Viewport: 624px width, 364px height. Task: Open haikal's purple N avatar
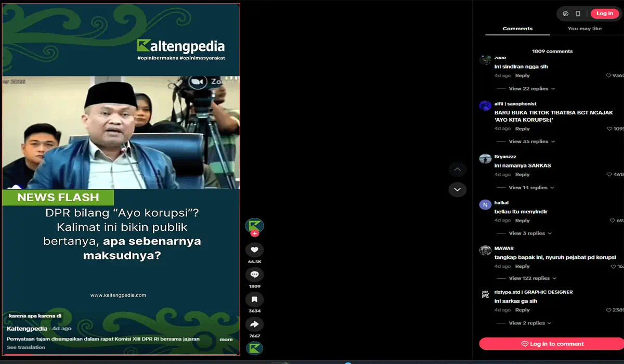485,205
